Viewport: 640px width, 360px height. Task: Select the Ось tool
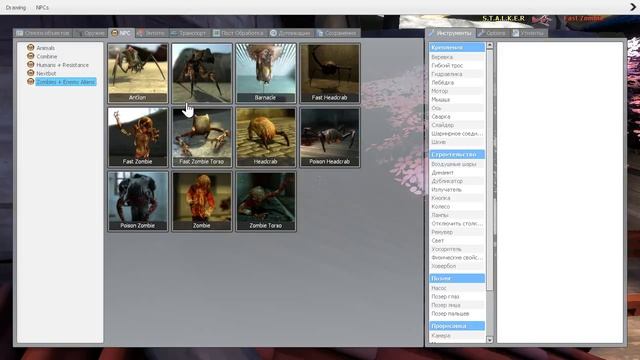tap(457, 108)
